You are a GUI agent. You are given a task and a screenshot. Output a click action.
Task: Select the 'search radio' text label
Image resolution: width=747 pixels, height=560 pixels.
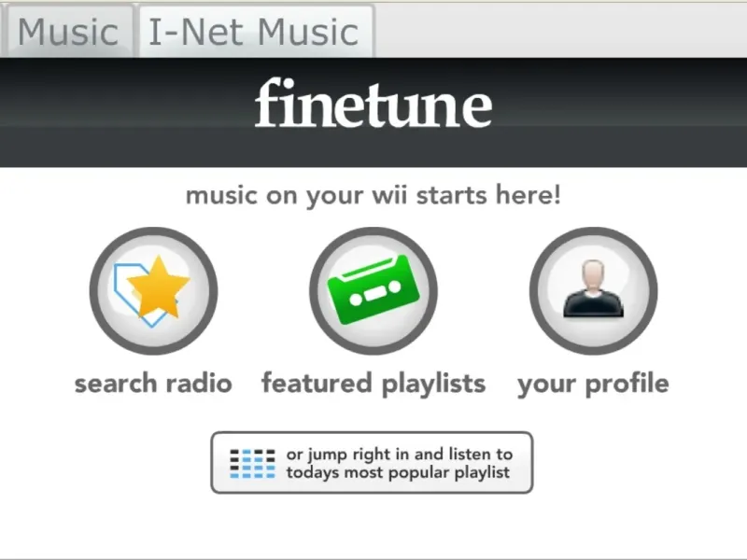[x=153, y=384]
